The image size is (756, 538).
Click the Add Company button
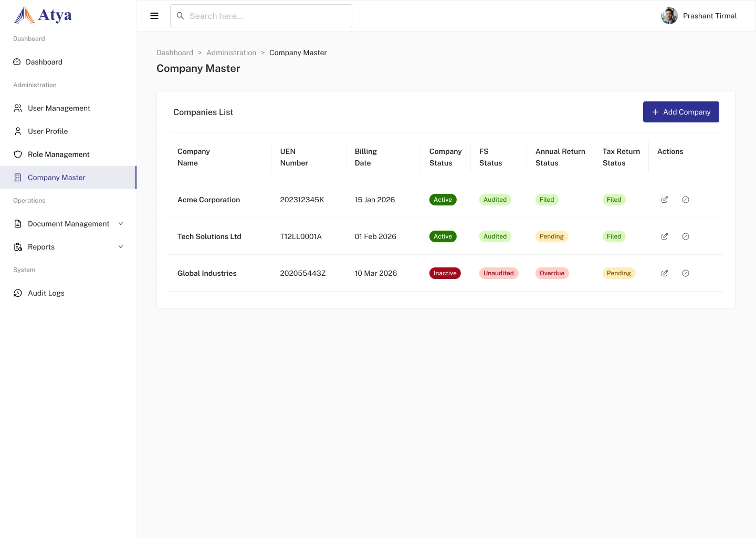point(681,112)
